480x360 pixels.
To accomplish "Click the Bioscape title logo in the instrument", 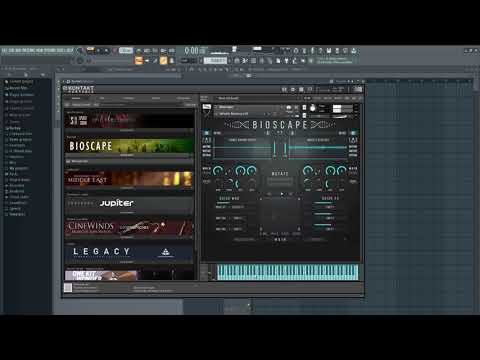I will 280,125.
